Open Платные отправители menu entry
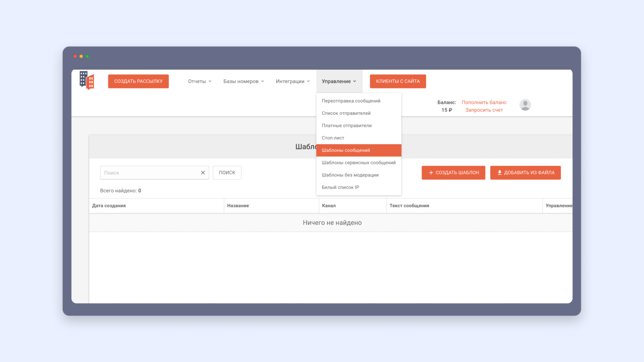 click(x=346, y=126)
